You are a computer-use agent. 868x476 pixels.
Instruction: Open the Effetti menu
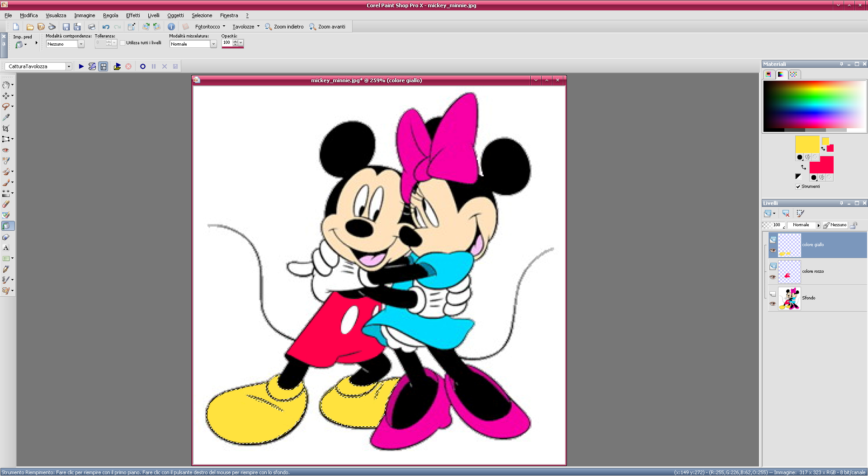(133, 15)
